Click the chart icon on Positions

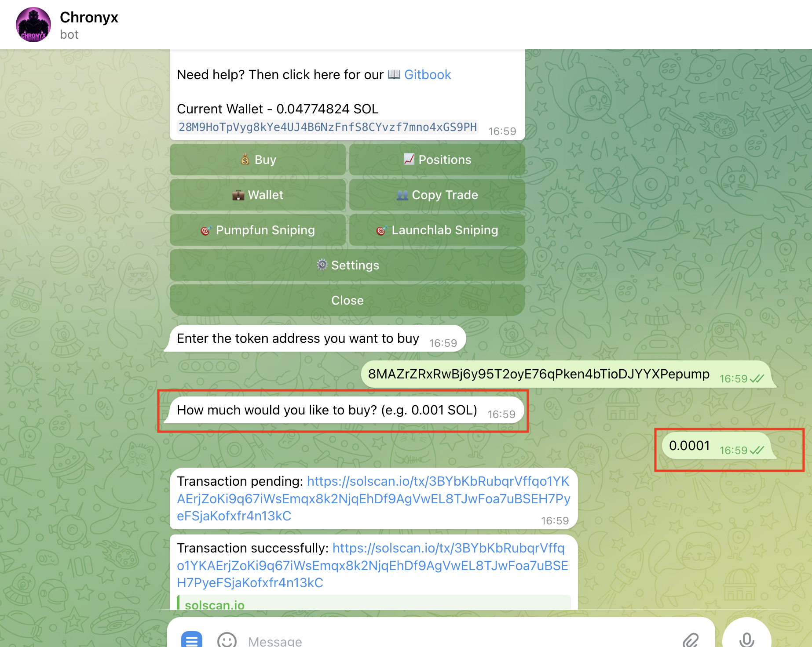[408, 160]
